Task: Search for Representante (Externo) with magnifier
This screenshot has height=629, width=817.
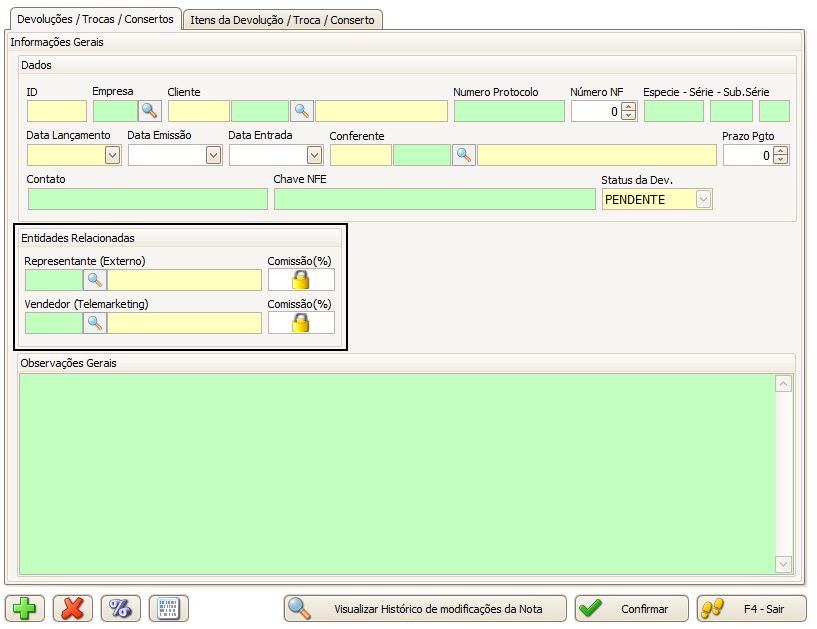Action: 95,280
